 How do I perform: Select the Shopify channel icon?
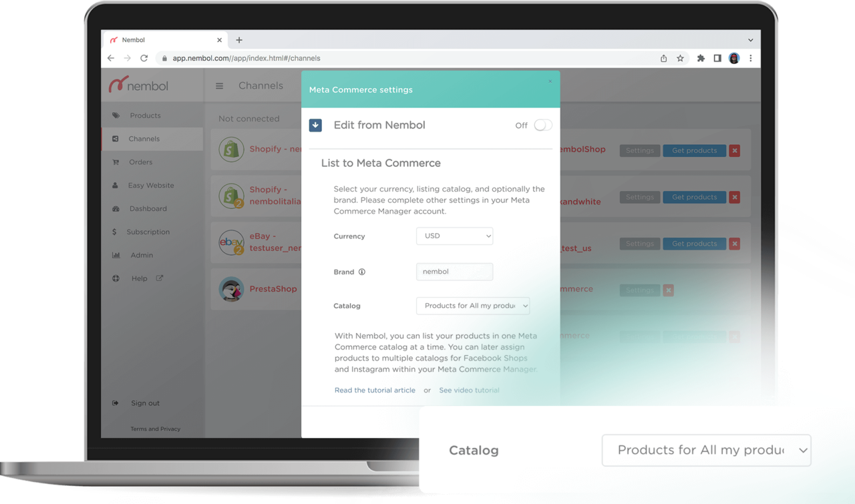tap(231, 149)
